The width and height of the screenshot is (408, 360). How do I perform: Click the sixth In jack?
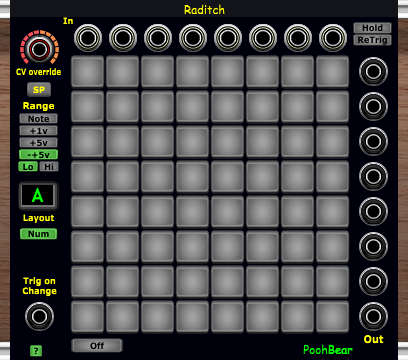pos(263,38)
